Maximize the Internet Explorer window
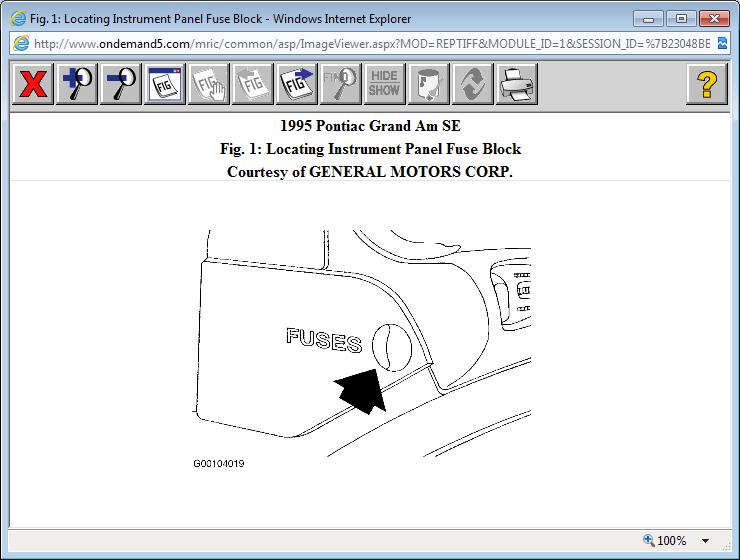This screenshot has height=560, width=740. coord(681,19)
